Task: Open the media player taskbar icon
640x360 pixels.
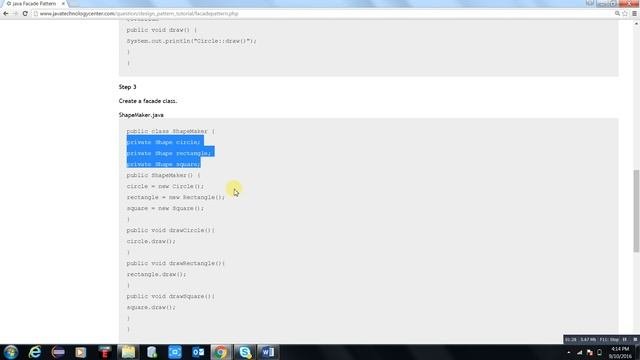Action: pyautogui.click(x=80, y=352)
